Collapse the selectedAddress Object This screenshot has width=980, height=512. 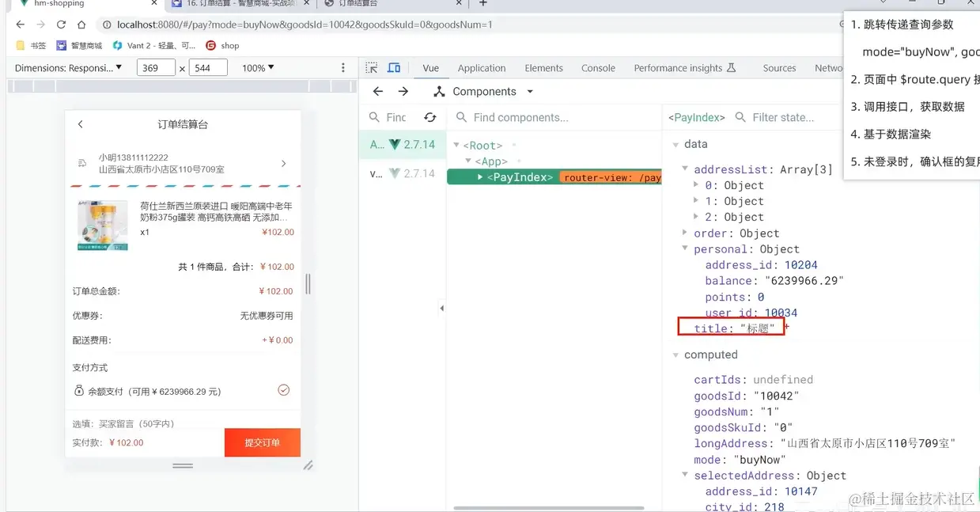pyautogui.click(x=686, y=476)
